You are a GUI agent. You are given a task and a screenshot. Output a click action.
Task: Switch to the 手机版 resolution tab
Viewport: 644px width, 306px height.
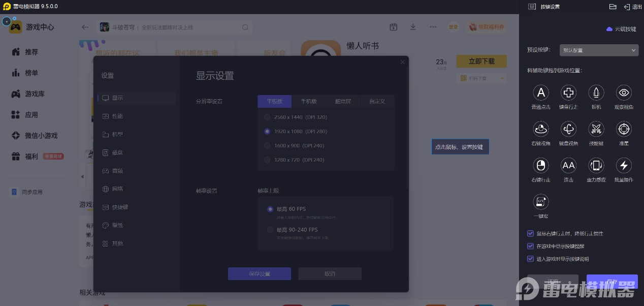click(309, 101)
